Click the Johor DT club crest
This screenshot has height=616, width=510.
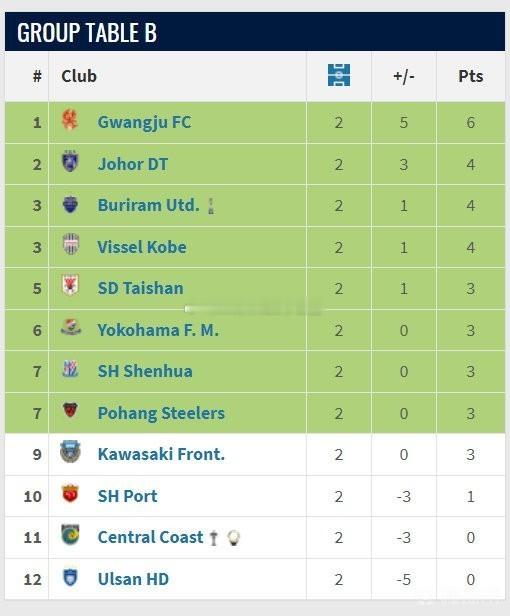[x=70, y=161]
